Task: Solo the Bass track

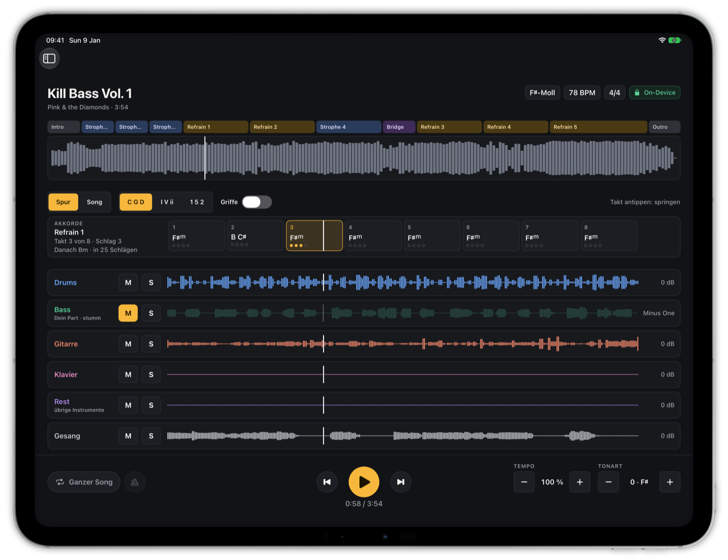Action: tap(151, 313)
